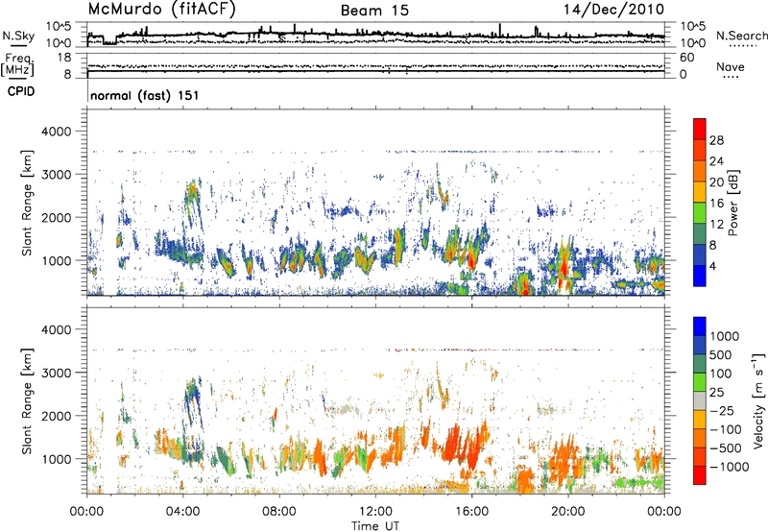Pick the bright blue top segment of Velocity colorbar
The width and height of the screenshot is (768, 532).
(700, 326)
